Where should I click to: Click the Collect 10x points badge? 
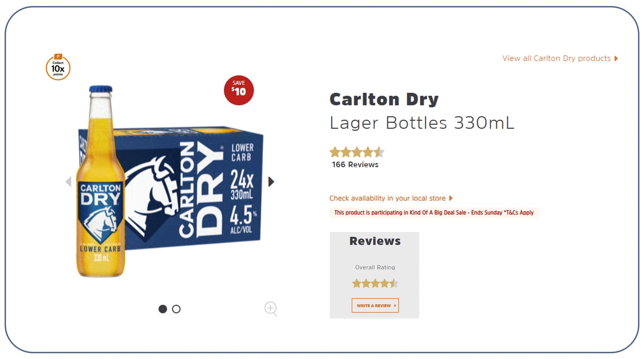pyautogui.click(x=58, y=67)
